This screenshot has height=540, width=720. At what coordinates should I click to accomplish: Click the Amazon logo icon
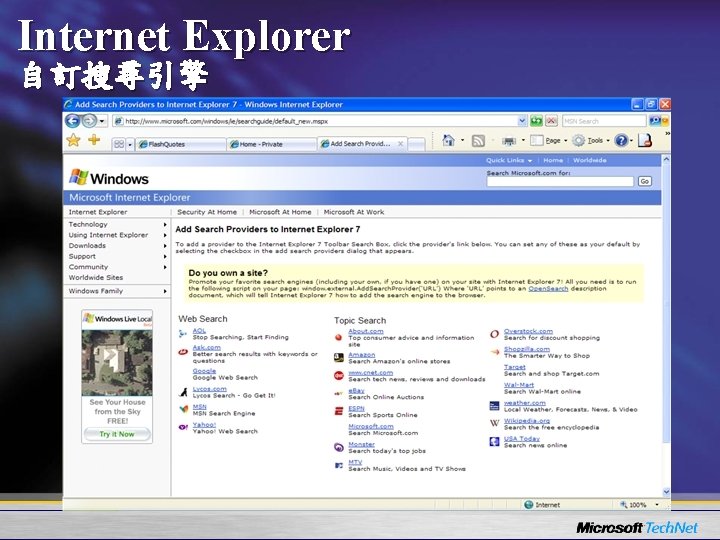[339, 358]
